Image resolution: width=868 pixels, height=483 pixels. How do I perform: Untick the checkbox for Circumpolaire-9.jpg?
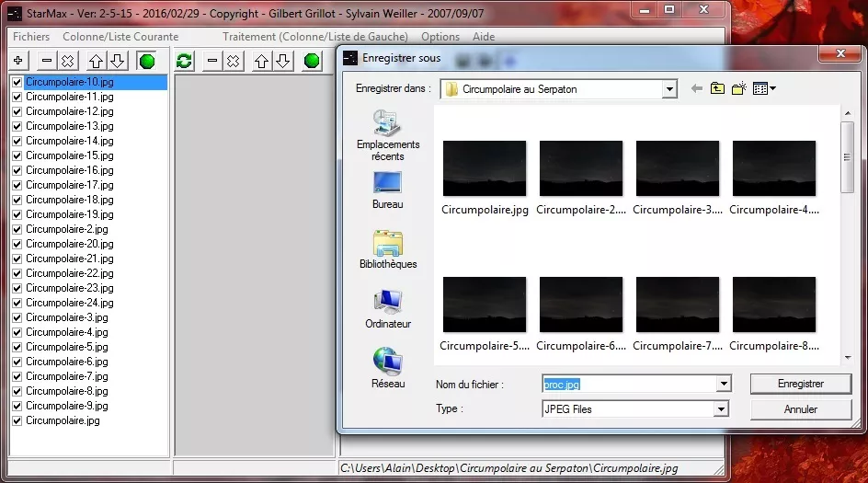point(17,406)
